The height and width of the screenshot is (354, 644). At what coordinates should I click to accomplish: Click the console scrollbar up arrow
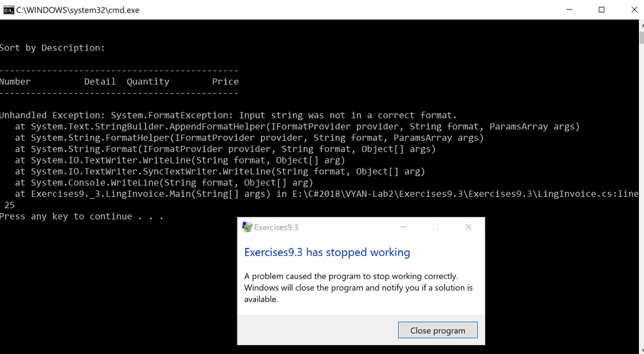point(641,25)
